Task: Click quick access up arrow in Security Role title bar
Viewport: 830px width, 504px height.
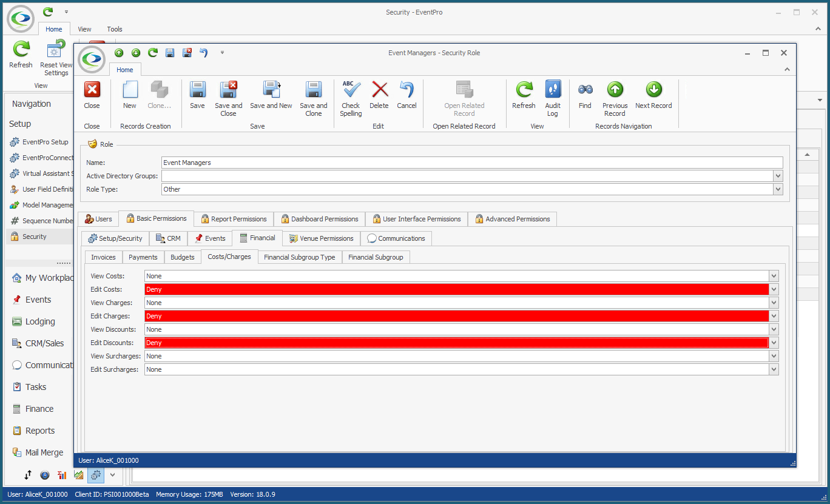Action: click(x=119, y=53)
